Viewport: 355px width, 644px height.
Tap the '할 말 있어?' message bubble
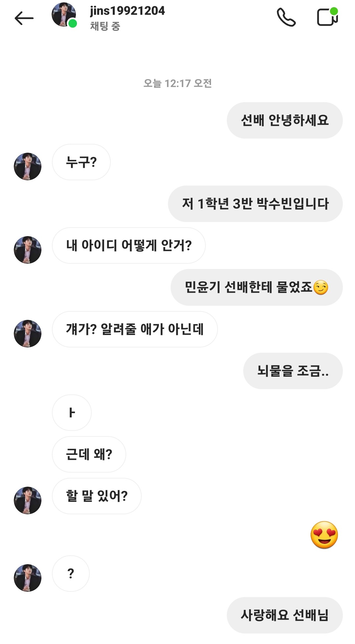click(97, 496)
